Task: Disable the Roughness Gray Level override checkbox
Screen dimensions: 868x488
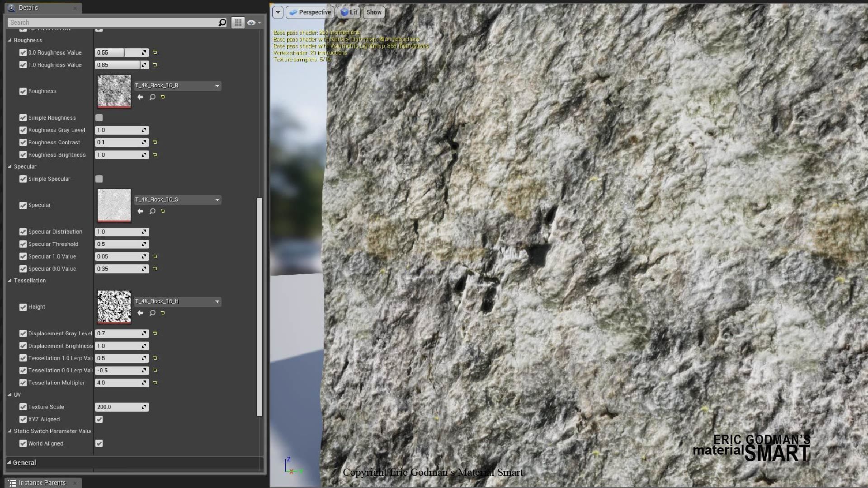Action: coord(23,130)
